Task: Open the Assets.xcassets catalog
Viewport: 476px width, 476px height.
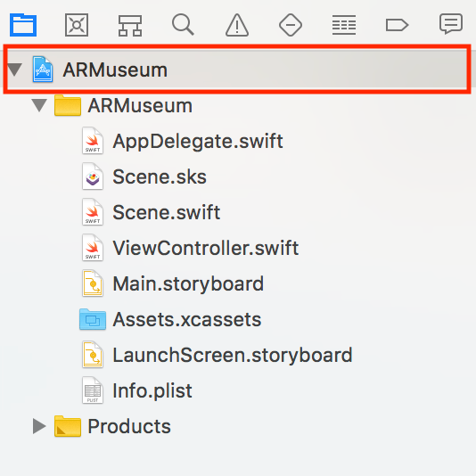Action: [x=186, y=319]
